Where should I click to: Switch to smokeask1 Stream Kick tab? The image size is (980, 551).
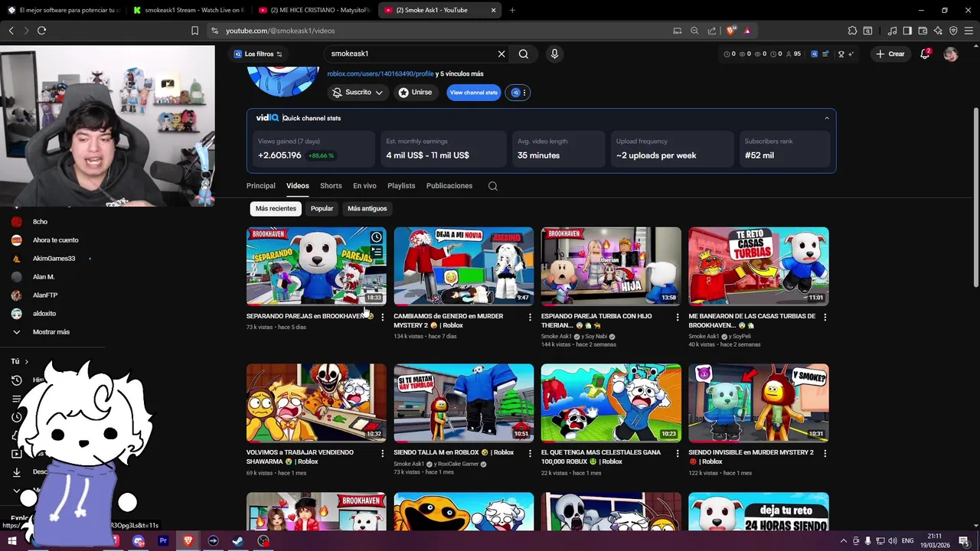(x=188, y=10)
